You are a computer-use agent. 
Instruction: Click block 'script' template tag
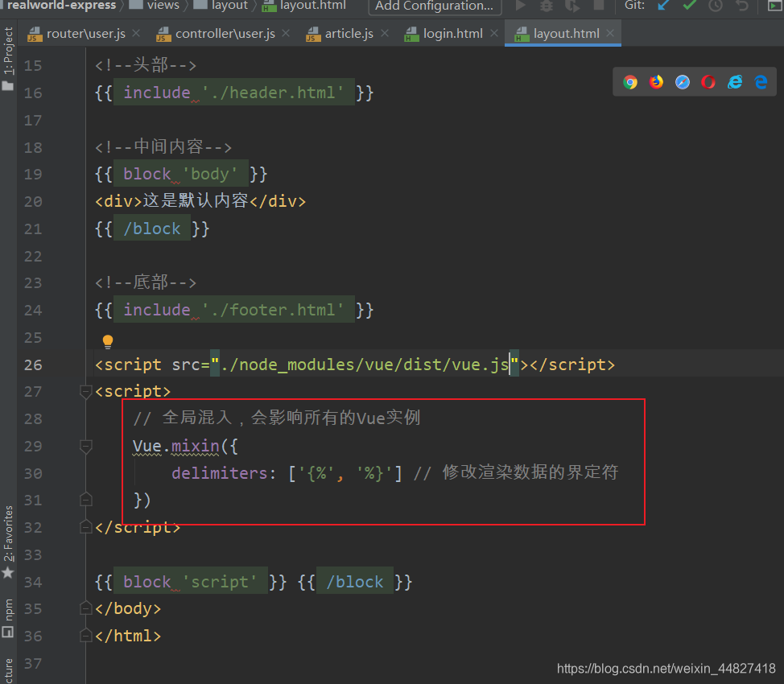click(191, 582)
